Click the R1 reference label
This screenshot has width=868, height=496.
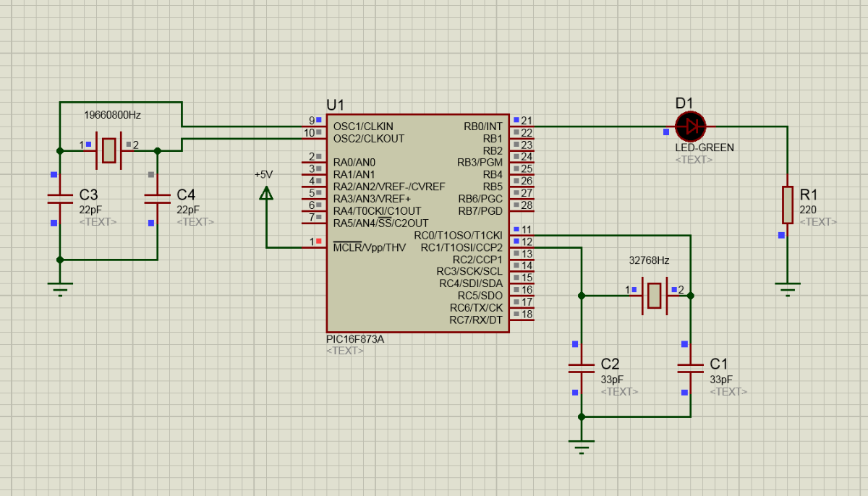pos(809,195)
